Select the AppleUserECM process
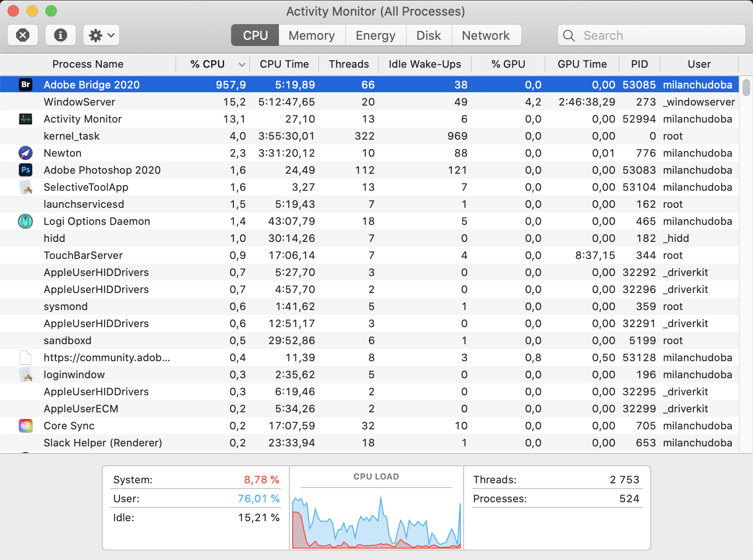753x560 pixels. [369, 409]
